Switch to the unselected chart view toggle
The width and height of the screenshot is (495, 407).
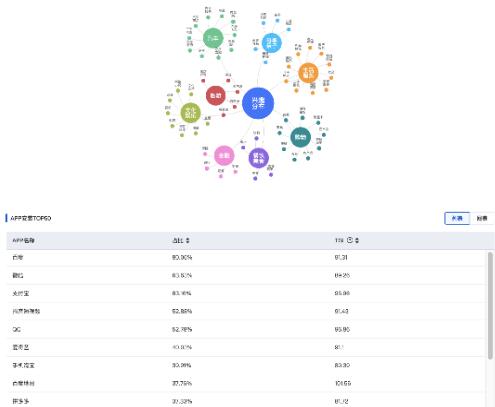[482, 218]
